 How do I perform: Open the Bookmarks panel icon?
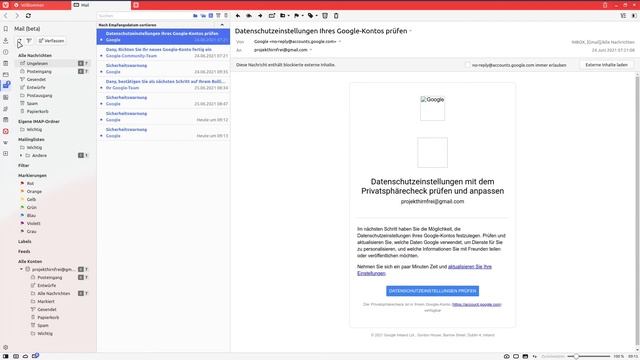click(x=5, y=29)
